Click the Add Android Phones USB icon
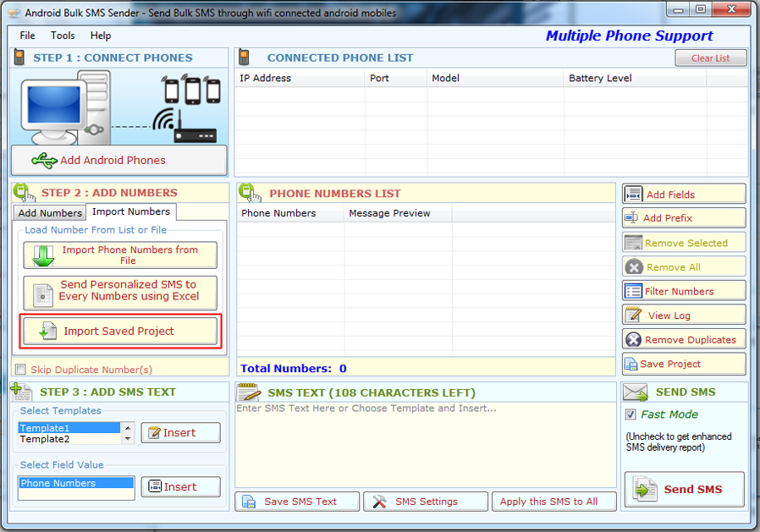This screenshot has width=760, height=532. (44, 161)
